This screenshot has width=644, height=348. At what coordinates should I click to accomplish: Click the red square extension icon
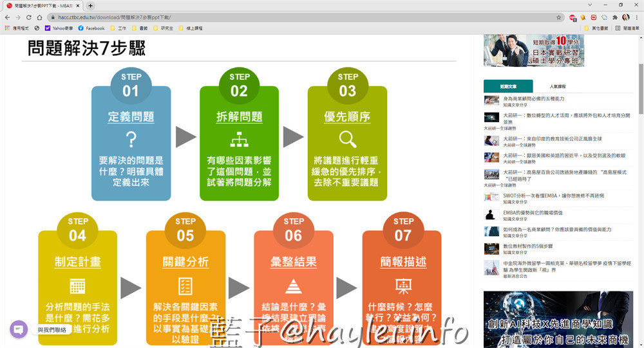click(594, 17)
